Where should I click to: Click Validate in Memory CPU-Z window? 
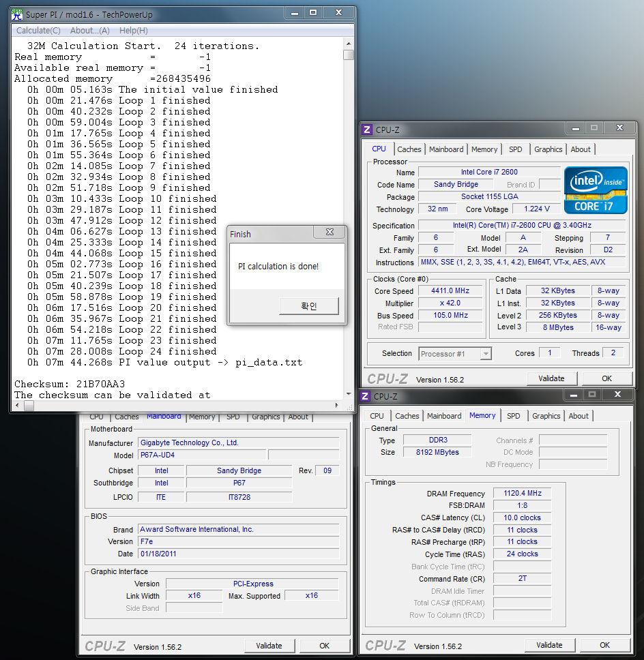549,645
